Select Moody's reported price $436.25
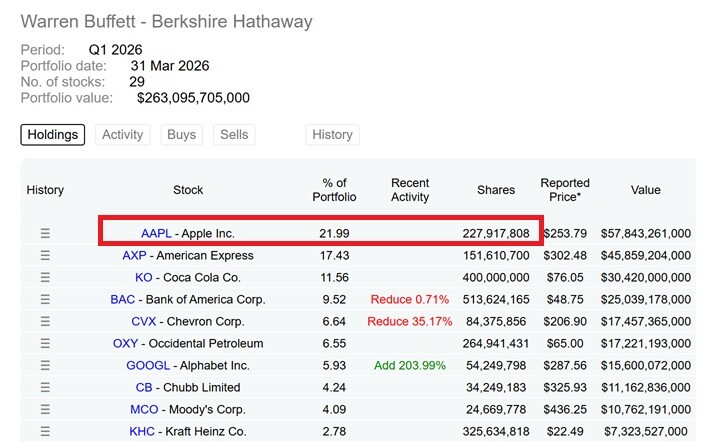 pos(565,409)
